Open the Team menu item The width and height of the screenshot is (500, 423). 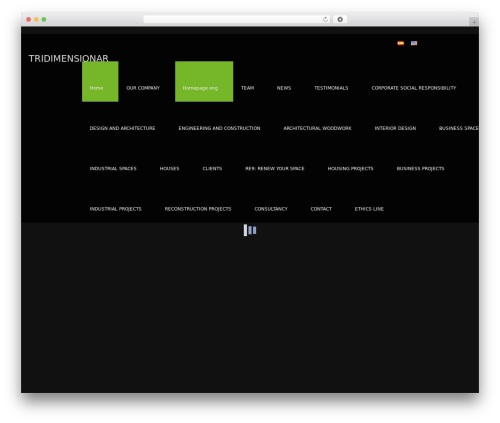248,88
